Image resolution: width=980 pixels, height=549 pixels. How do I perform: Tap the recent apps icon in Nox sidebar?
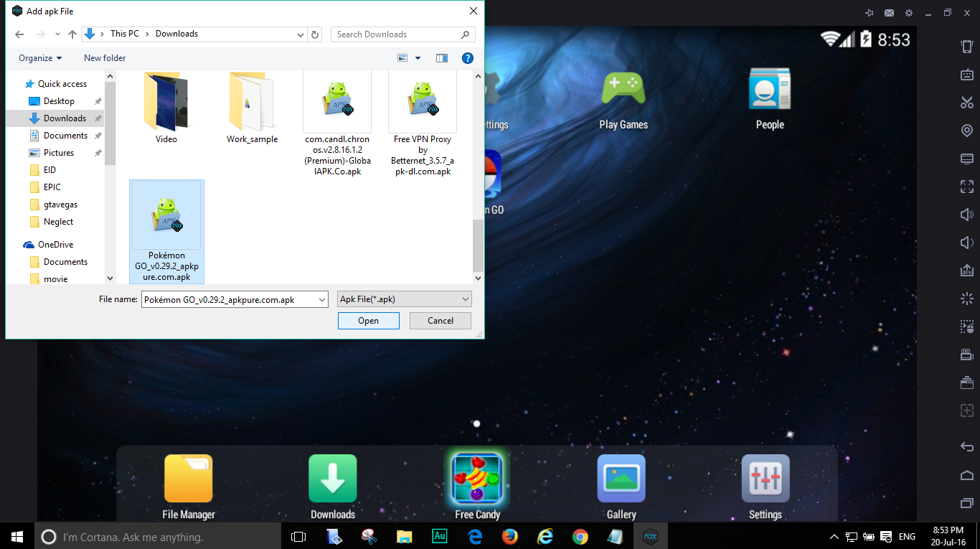(x=966, y=502)
